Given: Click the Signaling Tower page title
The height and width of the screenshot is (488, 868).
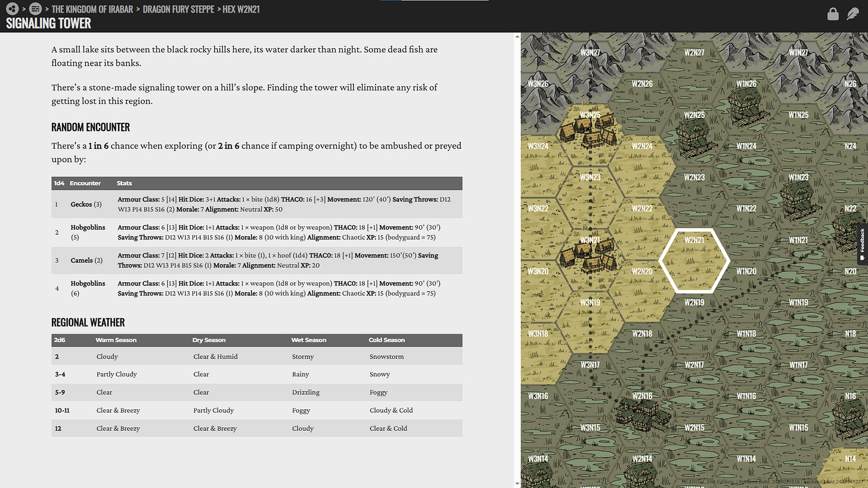Looking at the screenshot, I should coord(48,23).
